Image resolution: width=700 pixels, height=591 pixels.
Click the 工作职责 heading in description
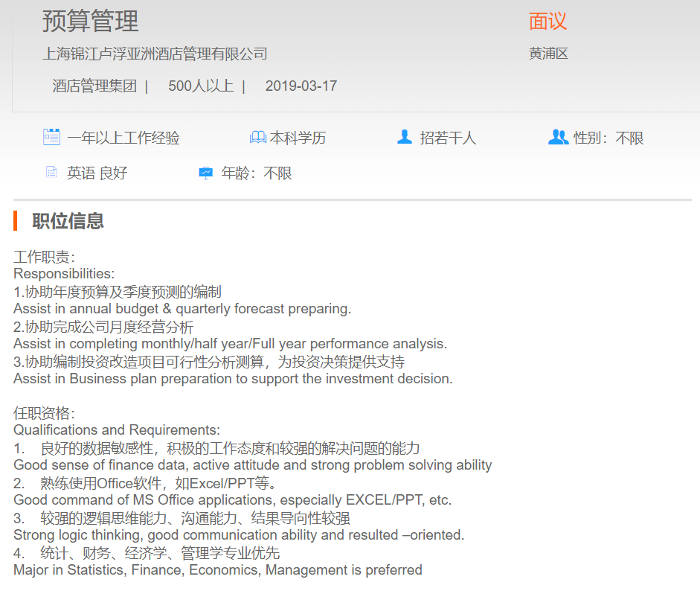pyautogui.click(x=44, y=257)
